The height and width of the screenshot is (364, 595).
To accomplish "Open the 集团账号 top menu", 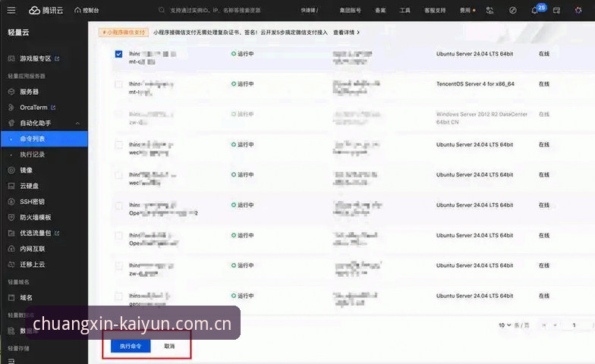I will (351, 11).
